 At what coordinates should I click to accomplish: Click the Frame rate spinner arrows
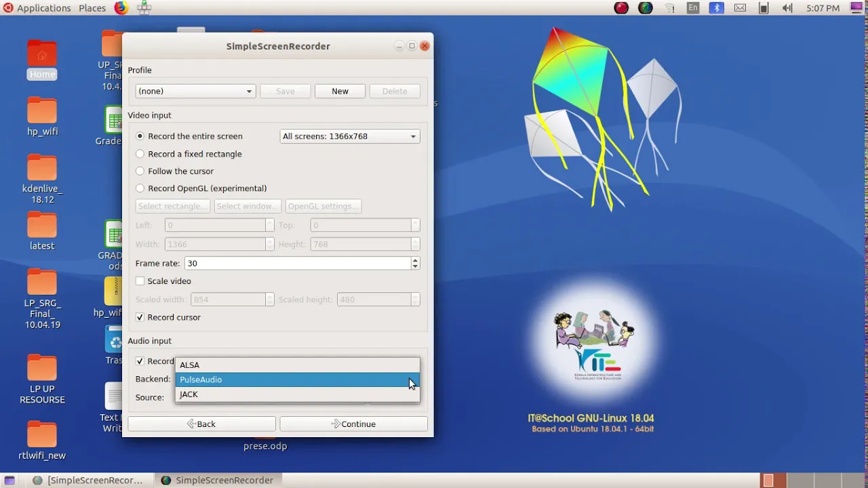415,263
